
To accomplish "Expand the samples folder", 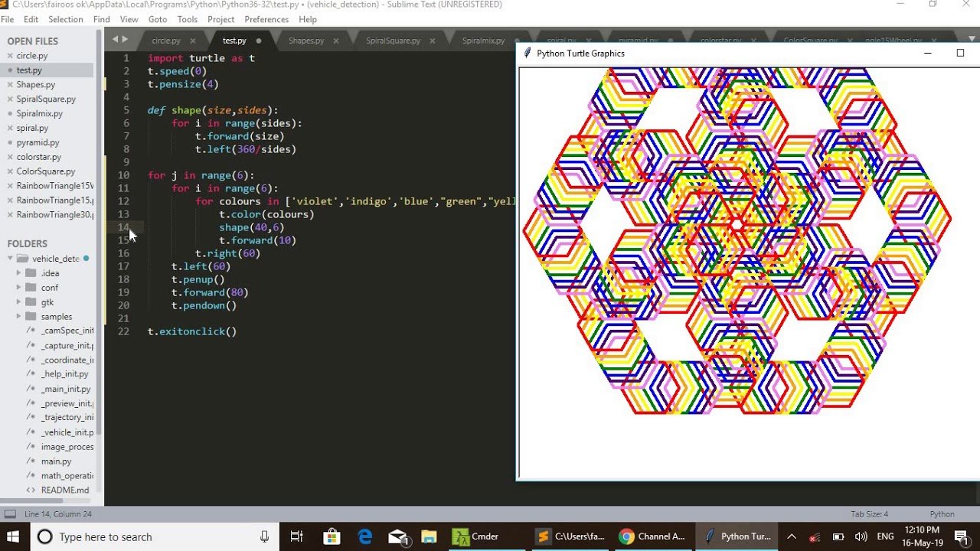I will coord(19,317).
